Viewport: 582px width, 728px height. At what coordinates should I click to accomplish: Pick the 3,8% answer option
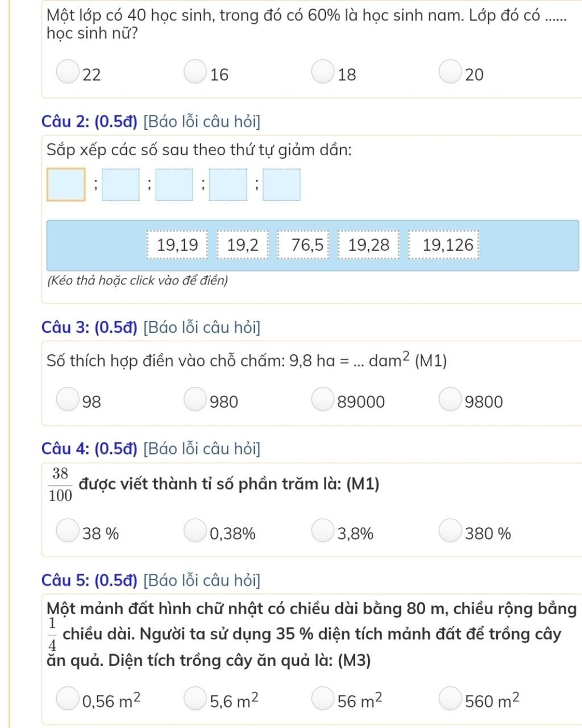(322, 531)
